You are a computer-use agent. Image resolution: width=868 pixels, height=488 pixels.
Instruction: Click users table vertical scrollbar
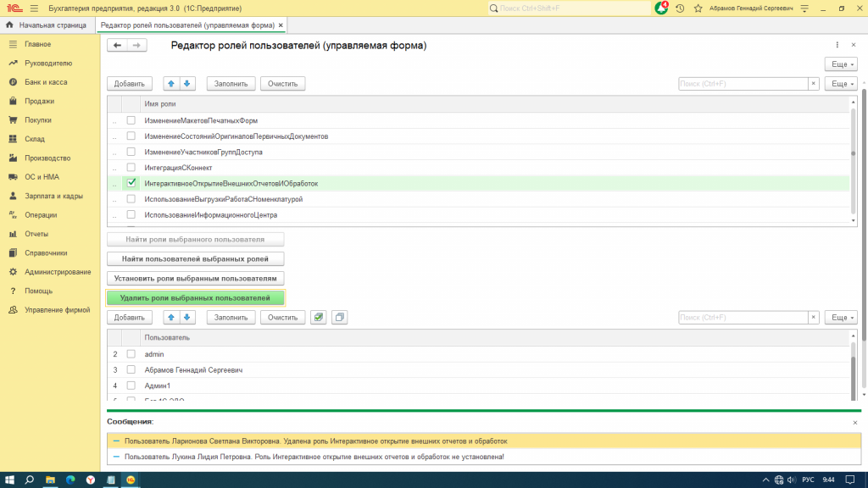pyautogui.click(x=853, y=365)
